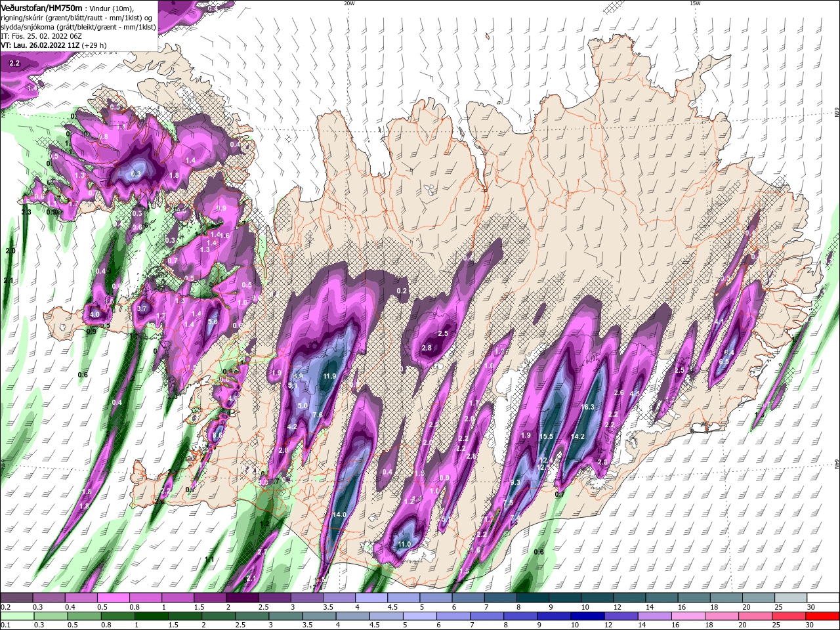This screenshot has height=630, width=840.
Task: Click the pale green first rain scale swatch
Action: pyautogui.click(x=16, y=616)
